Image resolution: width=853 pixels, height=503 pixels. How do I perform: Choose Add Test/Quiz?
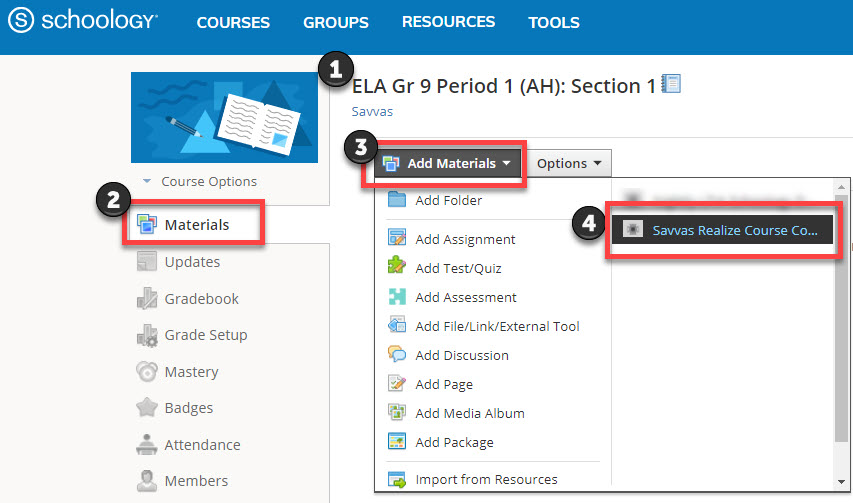[458, 268]
